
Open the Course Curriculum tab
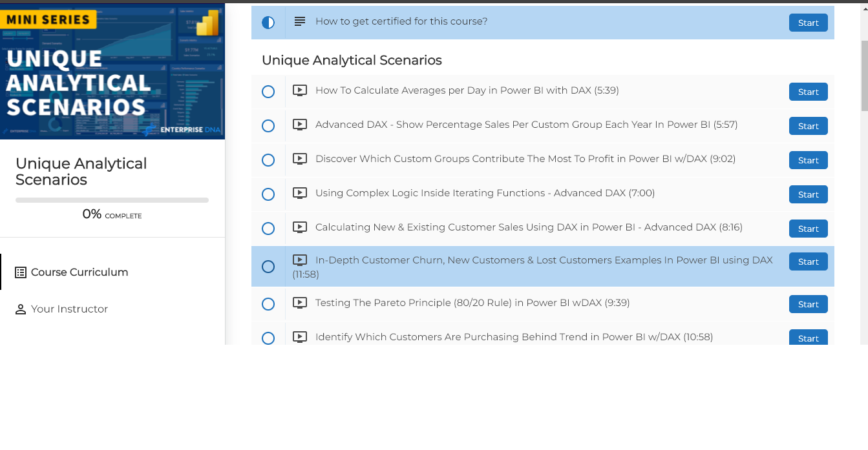click(x=112, y=272)
